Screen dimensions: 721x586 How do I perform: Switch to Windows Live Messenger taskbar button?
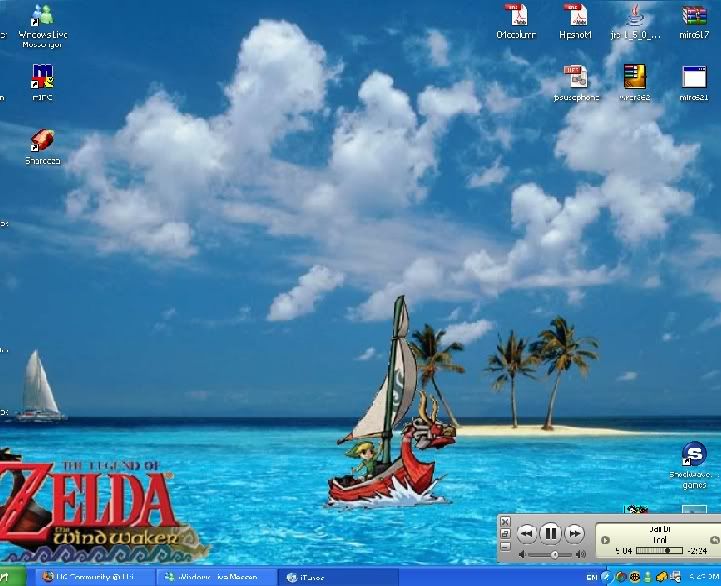pyautogui.click(x=216, y=577)
